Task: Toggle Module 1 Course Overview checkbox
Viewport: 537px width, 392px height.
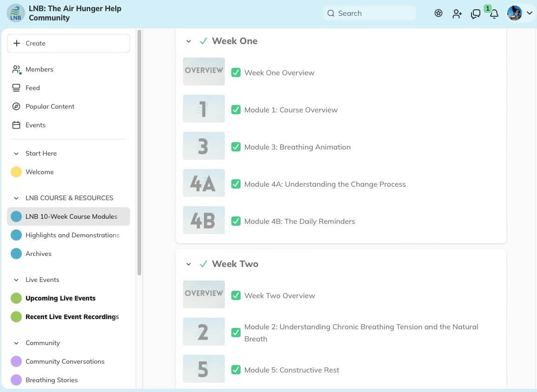Action: click(x=236, y=110)
